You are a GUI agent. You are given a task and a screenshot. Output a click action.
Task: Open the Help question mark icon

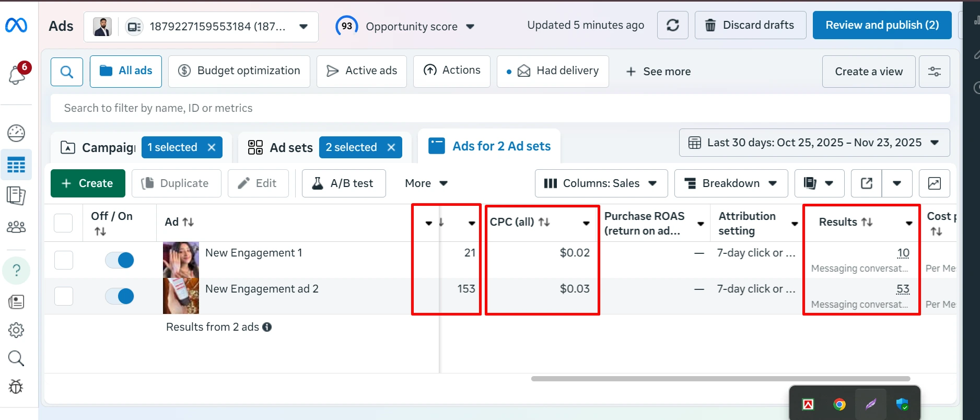point(16,271)
